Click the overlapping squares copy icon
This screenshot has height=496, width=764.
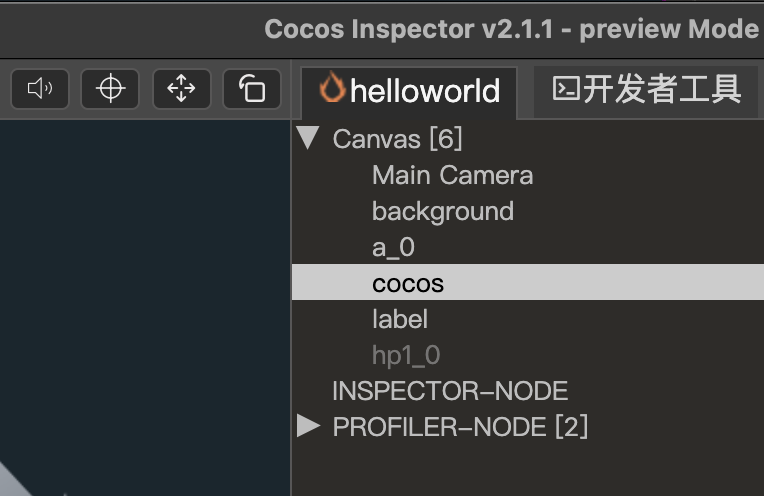pos(252,89)
